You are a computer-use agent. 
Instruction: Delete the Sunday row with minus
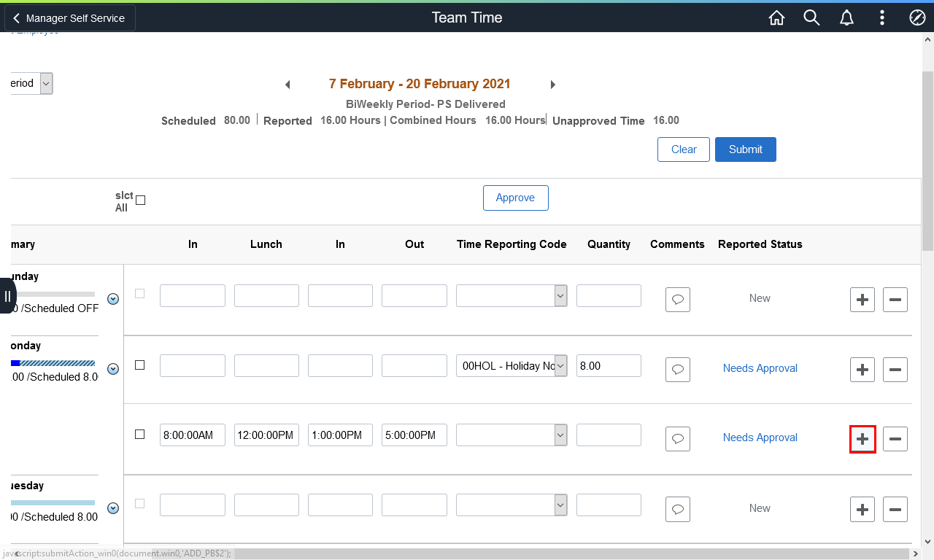tap(895, 300)
